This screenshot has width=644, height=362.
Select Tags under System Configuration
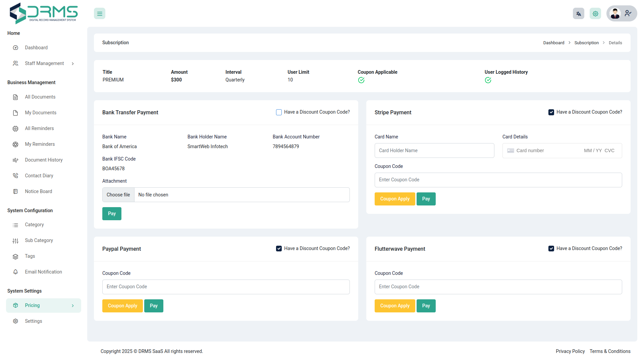click(30, 256)
